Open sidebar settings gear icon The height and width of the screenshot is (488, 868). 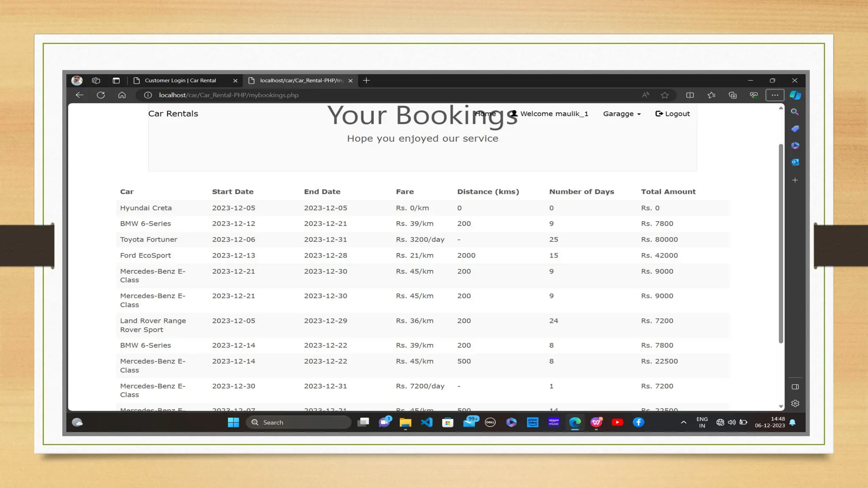point(795,403)
